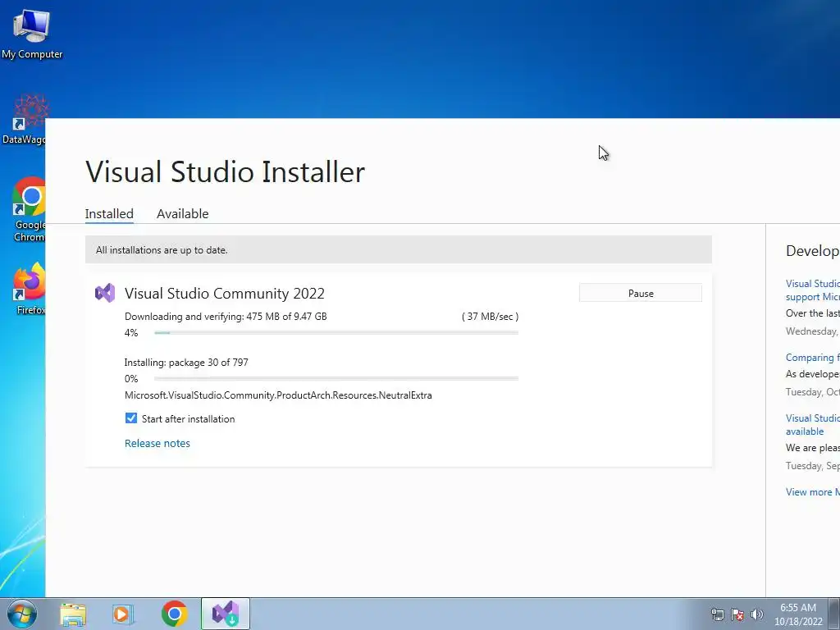Click the 'Develop' news panel heading
Viewport: 840px width, 630px height.
coord(813,251)
